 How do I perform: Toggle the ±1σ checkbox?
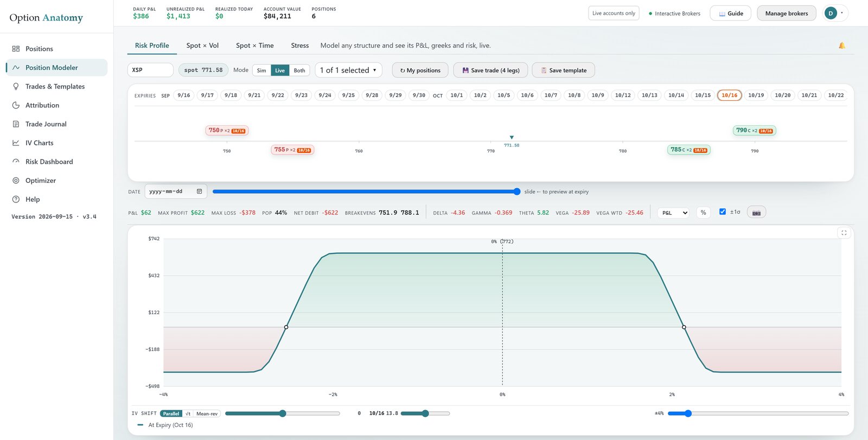click(x=723, y=212)
